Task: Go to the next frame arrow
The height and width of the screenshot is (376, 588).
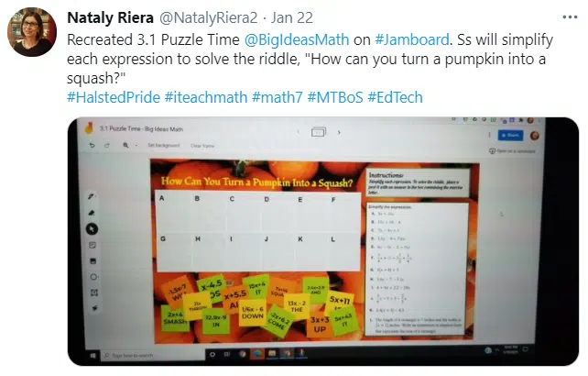Action: coord(339,132)
